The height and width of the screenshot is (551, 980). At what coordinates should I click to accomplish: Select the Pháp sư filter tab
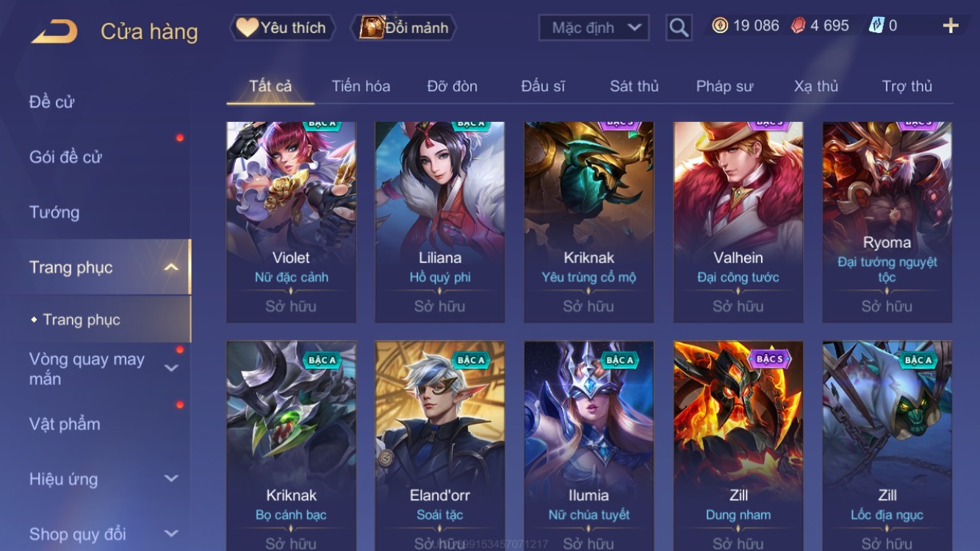click(x=724, y=87)
